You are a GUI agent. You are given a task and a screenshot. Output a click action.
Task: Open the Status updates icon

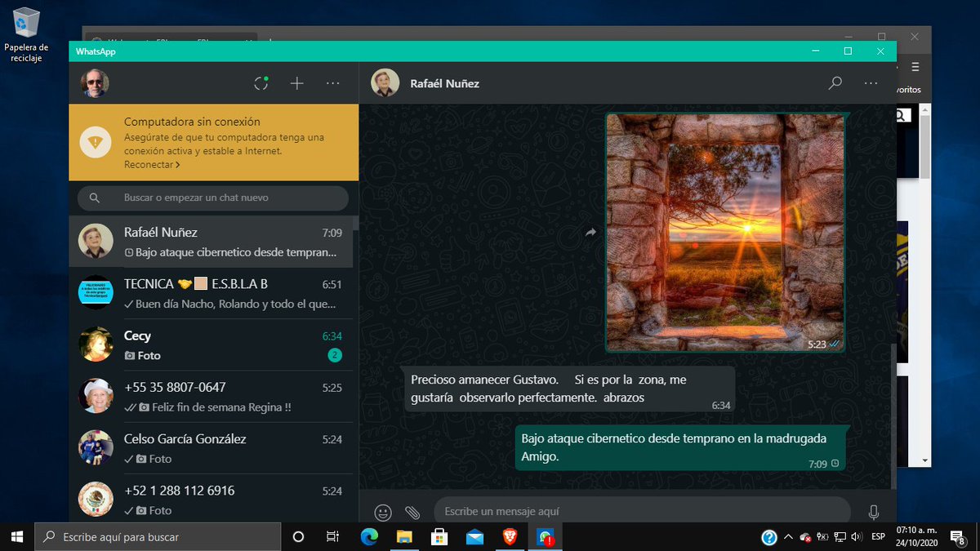[261, 83]
